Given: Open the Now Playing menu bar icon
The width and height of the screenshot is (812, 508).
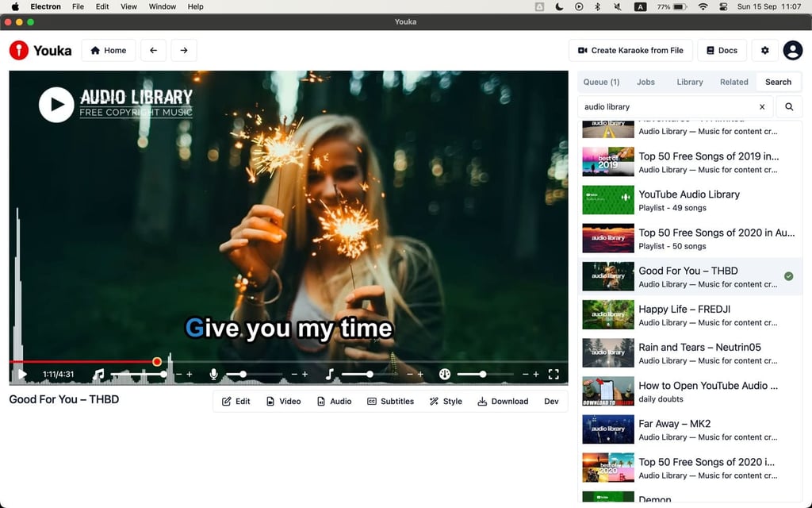Looking at the screenshot, I should tap(579, 6).
